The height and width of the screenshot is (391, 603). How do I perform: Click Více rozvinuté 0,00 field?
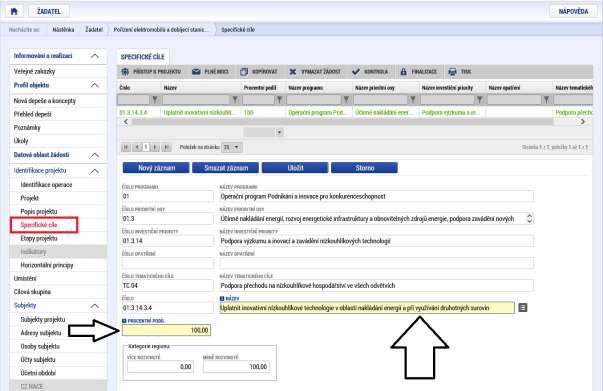click(160, 367)
